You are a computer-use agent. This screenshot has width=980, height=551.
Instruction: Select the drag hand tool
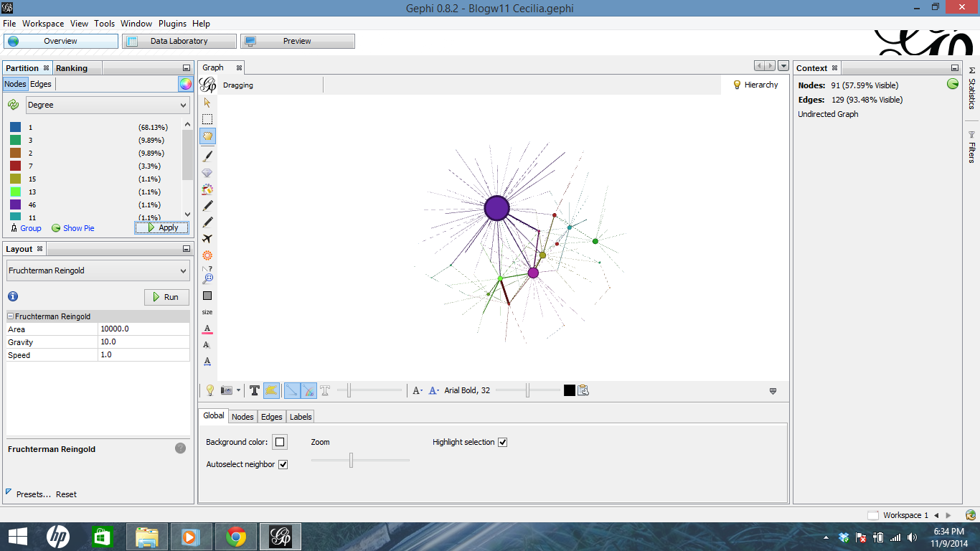click(207, 136)
